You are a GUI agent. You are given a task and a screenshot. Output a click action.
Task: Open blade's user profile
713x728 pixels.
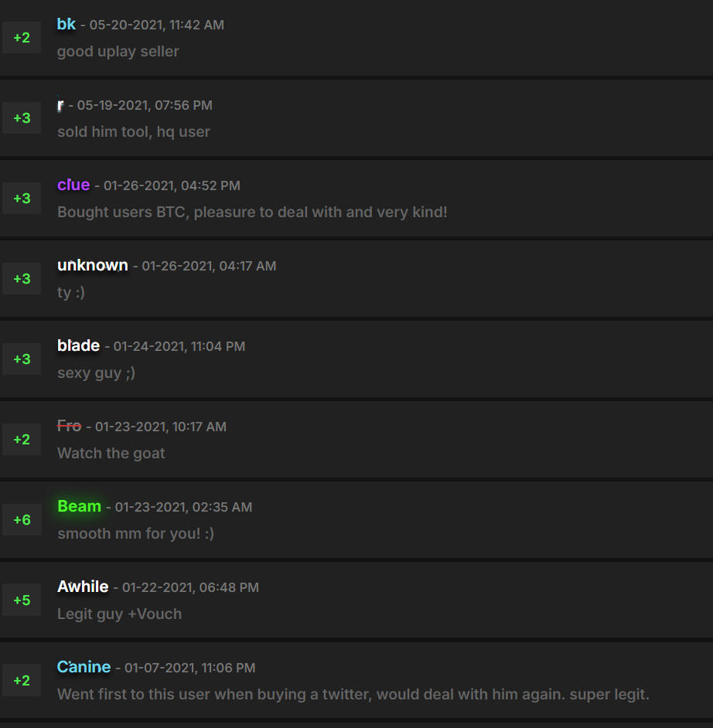[x=78, y=345]
